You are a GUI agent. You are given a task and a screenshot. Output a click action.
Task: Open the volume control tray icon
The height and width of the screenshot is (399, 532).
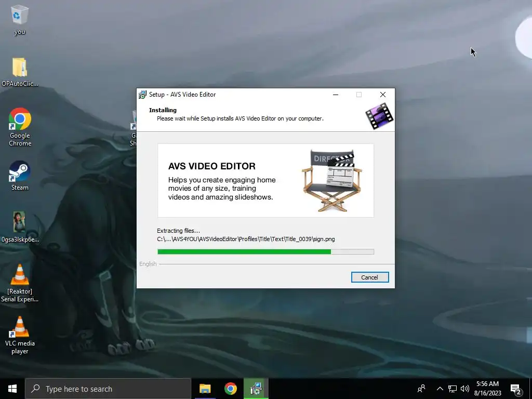click(465, 389)
